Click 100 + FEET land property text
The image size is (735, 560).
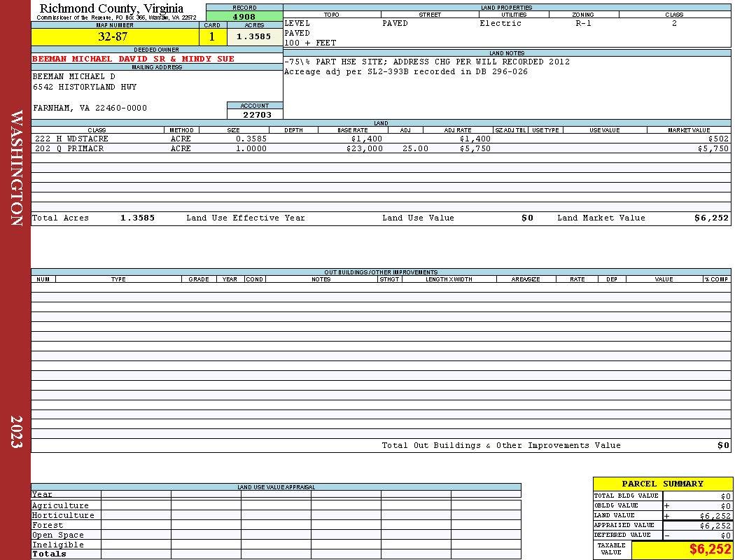(310, 43)
